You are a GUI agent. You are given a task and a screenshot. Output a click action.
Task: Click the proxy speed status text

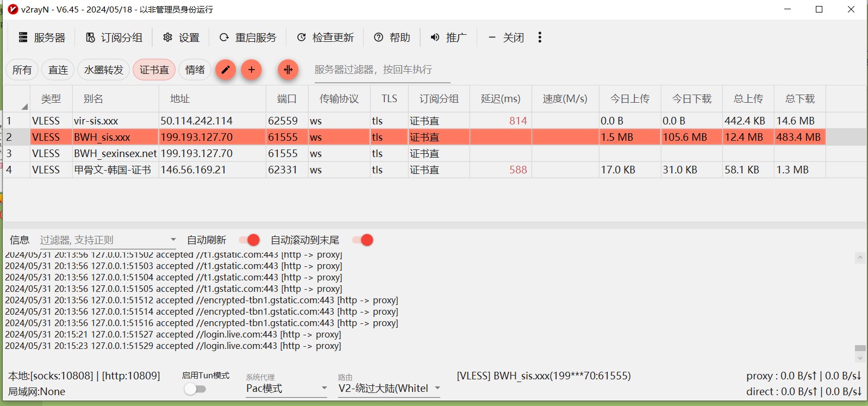click(804, 376)
